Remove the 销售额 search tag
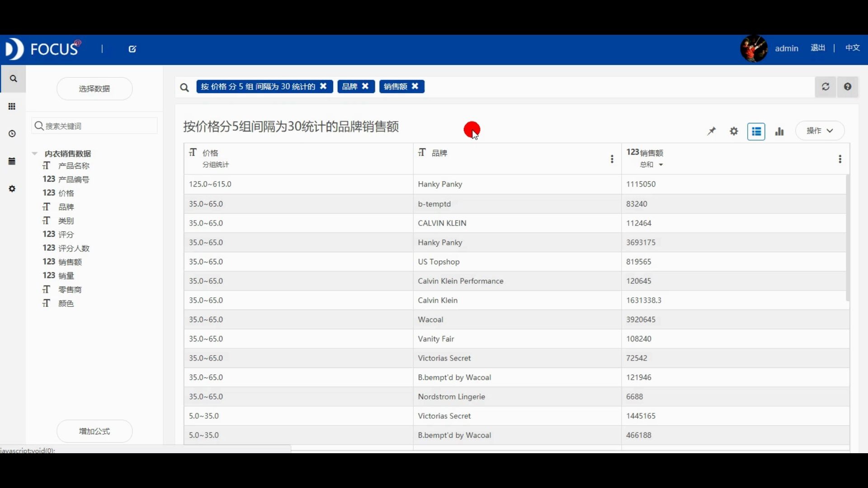The width and height of the screenshot is (868, 488). click(415, 86)
